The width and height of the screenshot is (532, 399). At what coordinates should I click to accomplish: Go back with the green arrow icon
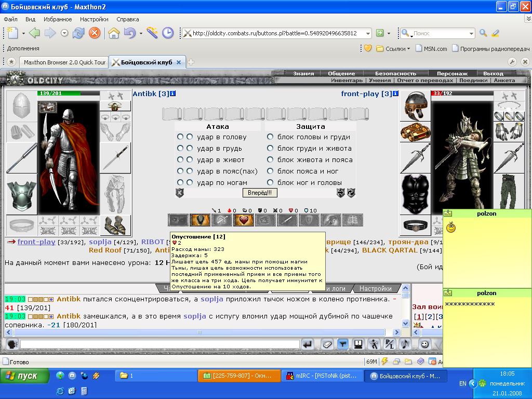(x=34, y=33)
